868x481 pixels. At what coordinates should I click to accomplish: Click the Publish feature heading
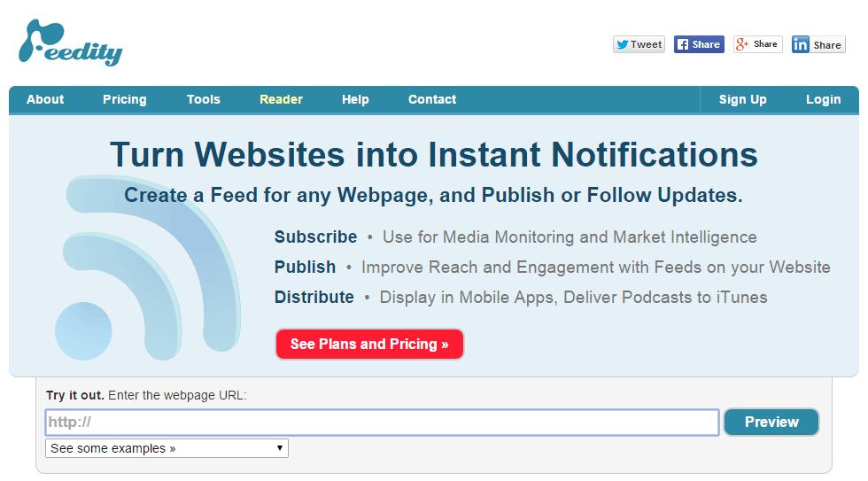(305, 267)
